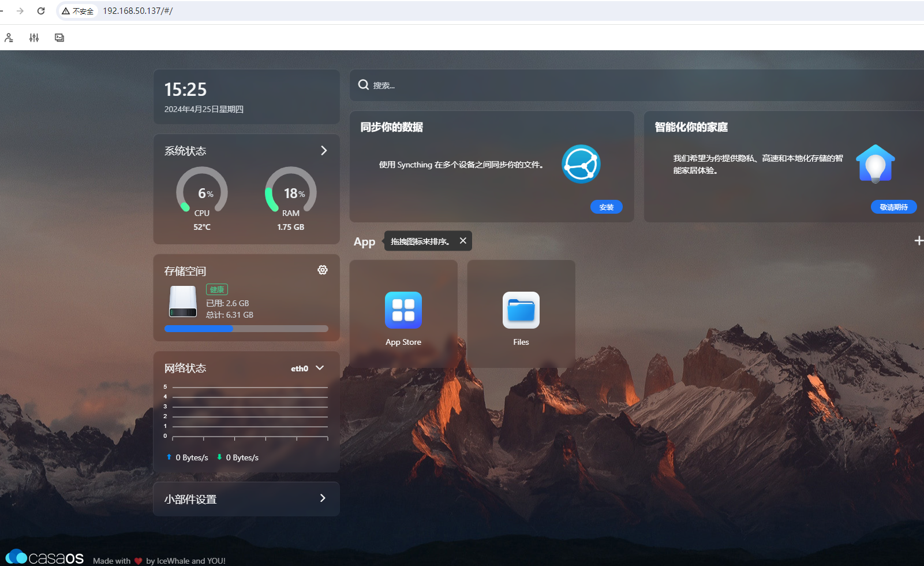Open the Files app
This screenshot has width=924, height=566.
(521, 311)
